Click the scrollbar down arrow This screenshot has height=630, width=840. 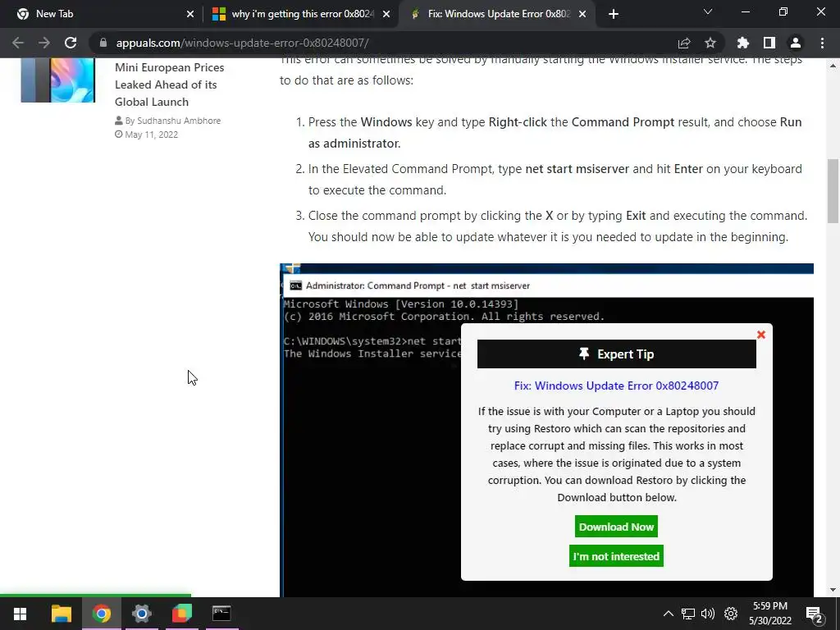tap(833, 591)
